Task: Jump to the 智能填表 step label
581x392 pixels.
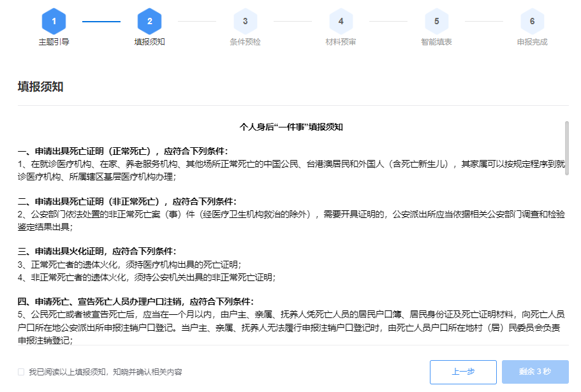Action: 436,42
